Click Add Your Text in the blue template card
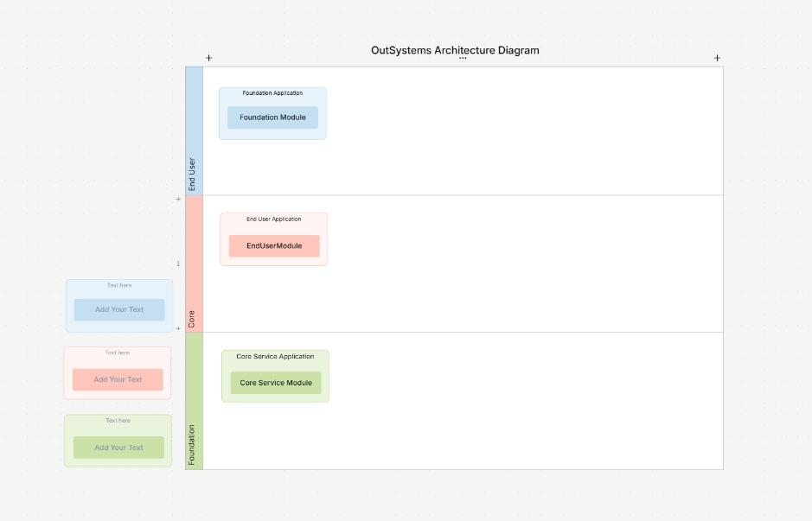The height and width of the screenshot is (521, 812). [118, 309]
